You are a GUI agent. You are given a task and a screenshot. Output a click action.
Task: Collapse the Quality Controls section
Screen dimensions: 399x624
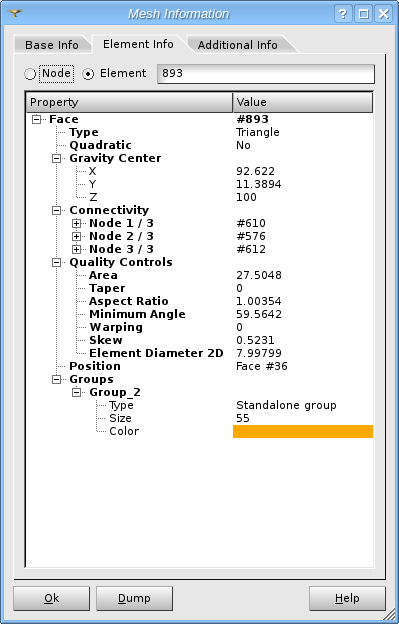point(56,262)
